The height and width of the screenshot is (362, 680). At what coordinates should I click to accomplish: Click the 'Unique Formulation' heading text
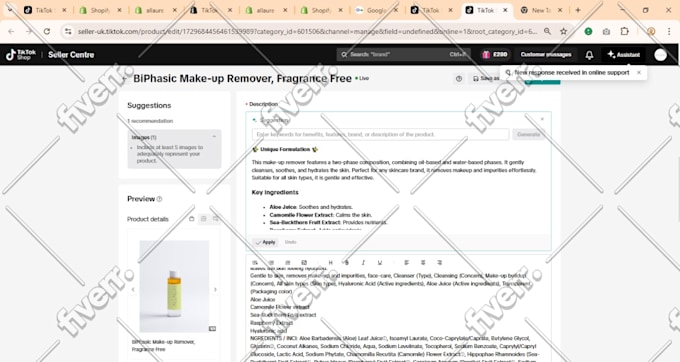(285, 150)
